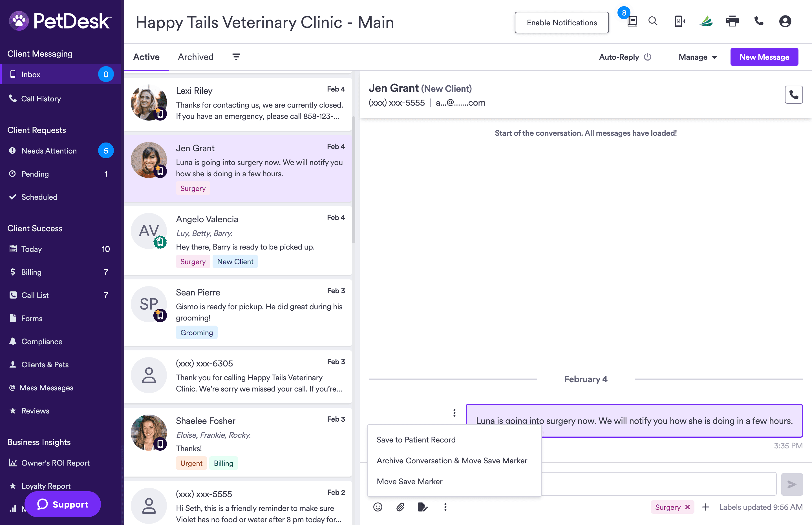Viewport: 812px width, 525px height.
Task: Click the Enable Notifications button
Action: tap(561, 23)
